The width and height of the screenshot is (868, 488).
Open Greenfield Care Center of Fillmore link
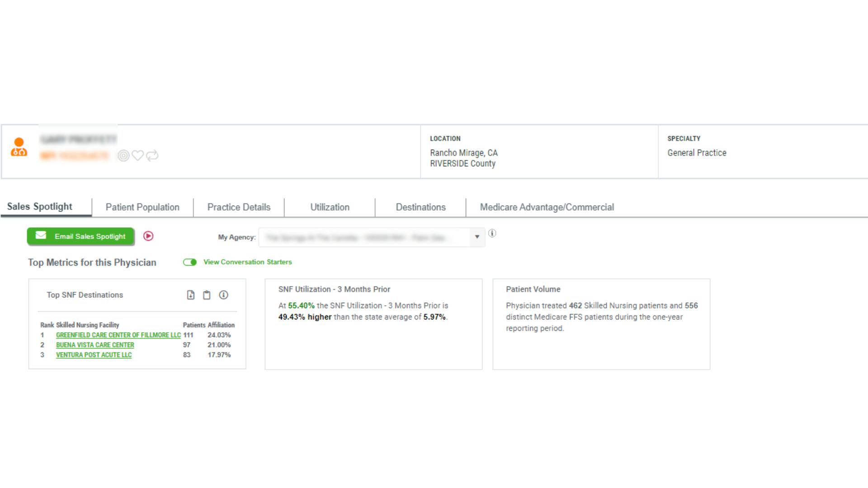118,335
